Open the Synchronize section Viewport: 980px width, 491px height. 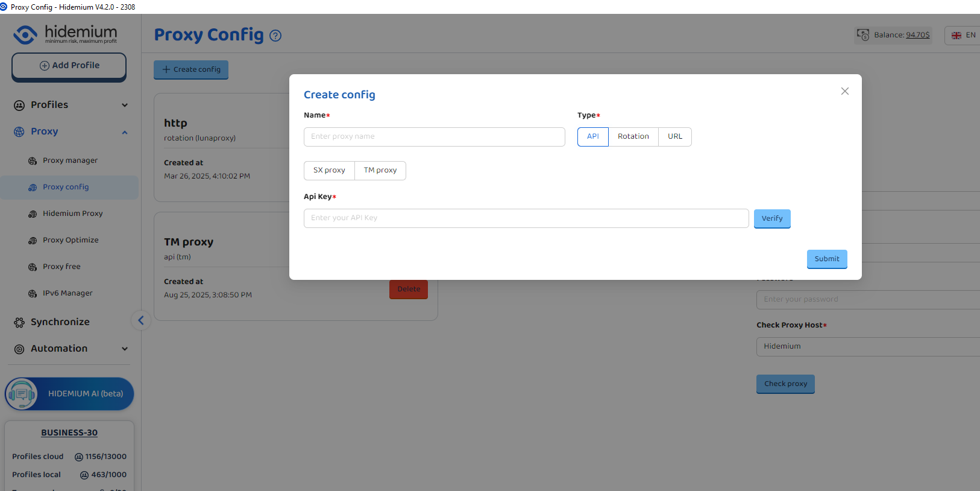(x=60, y=322)
